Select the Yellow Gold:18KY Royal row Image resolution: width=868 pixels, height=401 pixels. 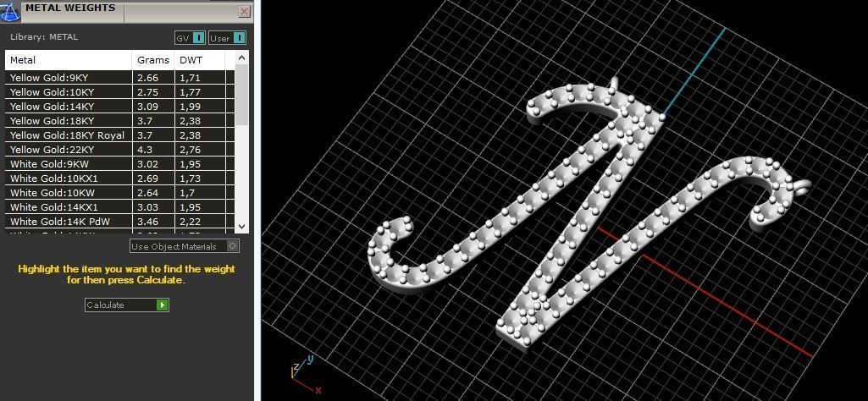120,135
